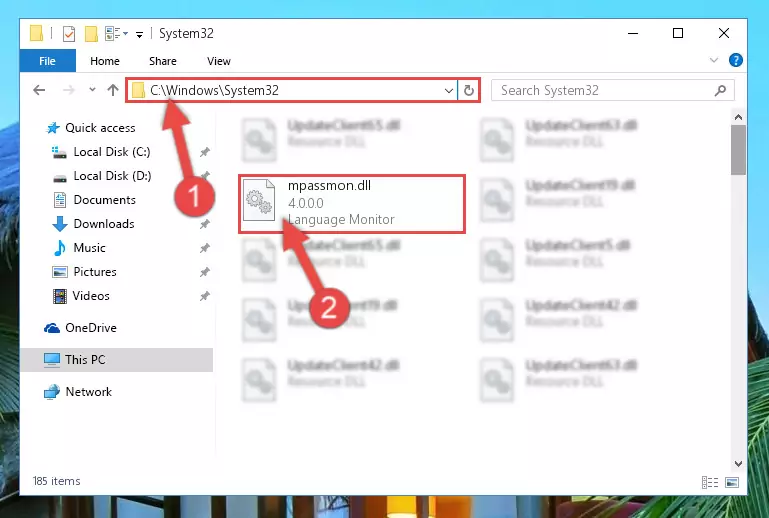The width and height of the screenshot is (769, 518).
Task: Click the pin icon beside Videos
Action: click(205, 296)
